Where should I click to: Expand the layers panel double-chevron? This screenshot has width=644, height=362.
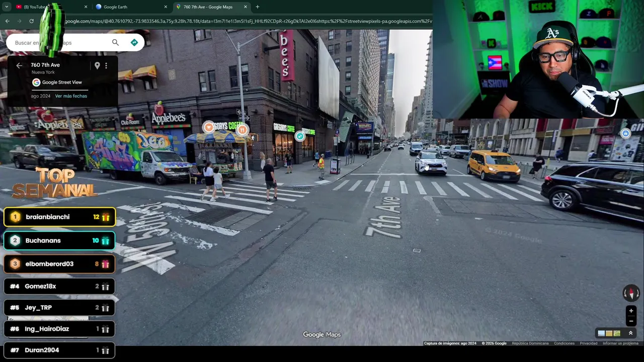tap(630, 333)
